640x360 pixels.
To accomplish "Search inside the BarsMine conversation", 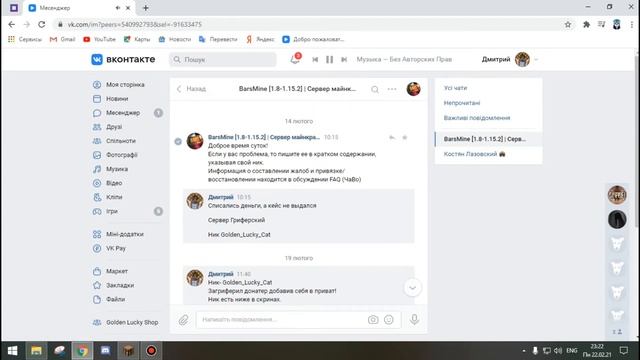I will click(375, 89).
